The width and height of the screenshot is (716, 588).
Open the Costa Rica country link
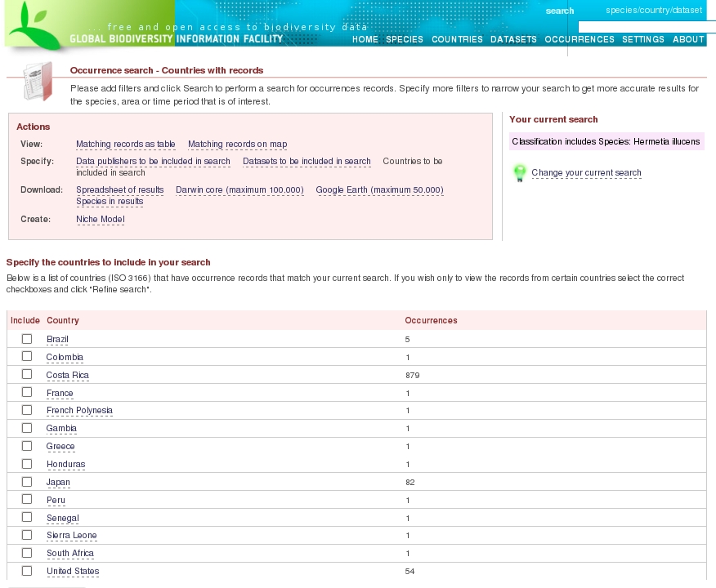tap(68, 375)
